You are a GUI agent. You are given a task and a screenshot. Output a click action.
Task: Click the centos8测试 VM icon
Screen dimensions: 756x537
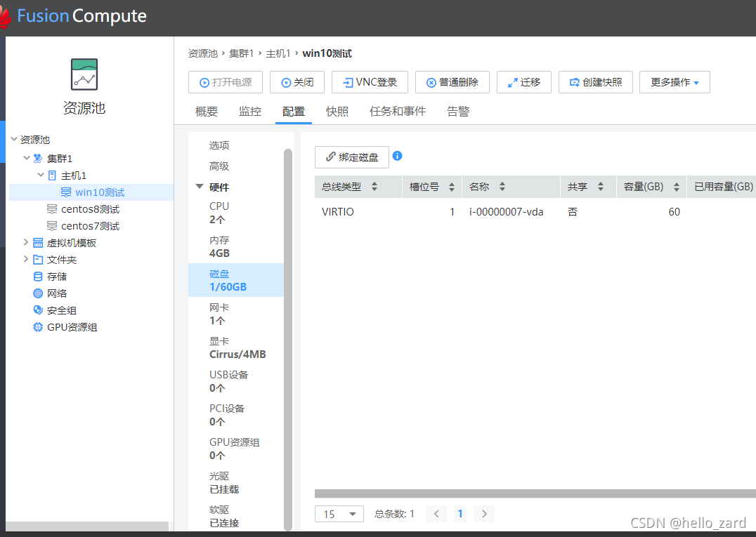51,209
